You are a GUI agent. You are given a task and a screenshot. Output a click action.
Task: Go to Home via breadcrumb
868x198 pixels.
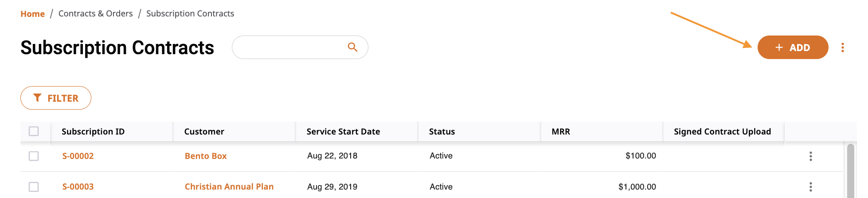32,14
